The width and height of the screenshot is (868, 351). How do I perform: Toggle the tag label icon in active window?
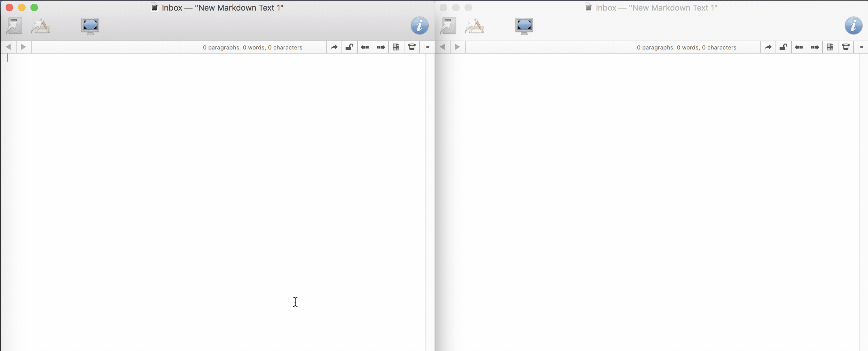pyautogui.click(x=427, y=47)
